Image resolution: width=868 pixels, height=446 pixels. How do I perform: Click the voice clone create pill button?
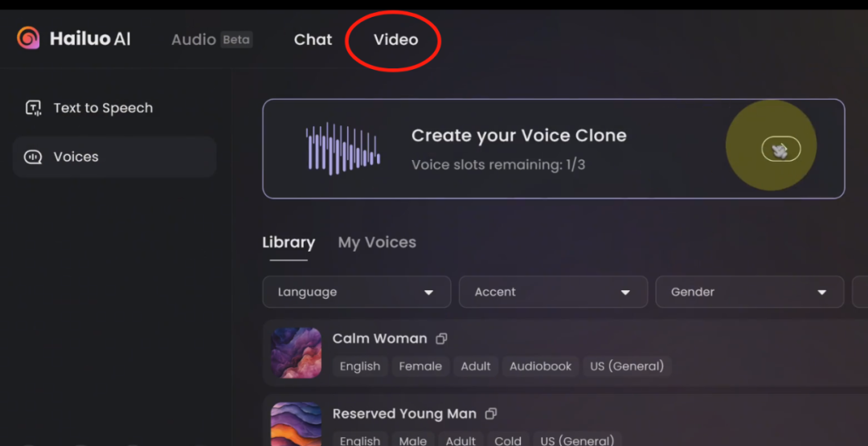point(781,149)
